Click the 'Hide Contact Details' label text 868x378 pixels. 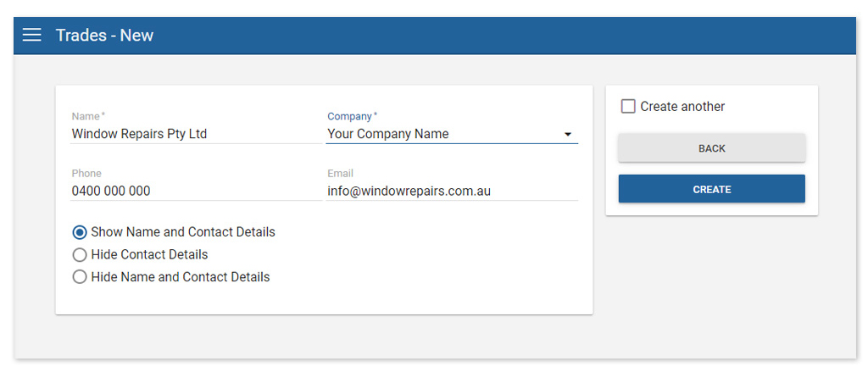pos(149,254)
